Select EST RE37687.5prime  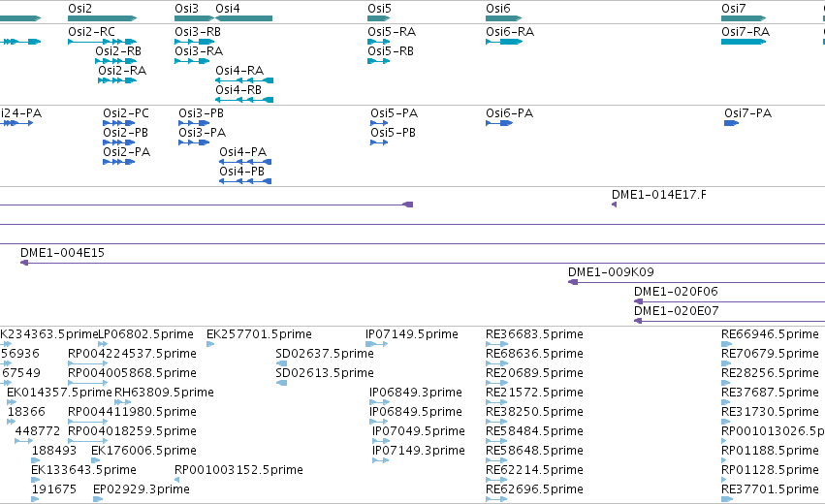point(726,402)
